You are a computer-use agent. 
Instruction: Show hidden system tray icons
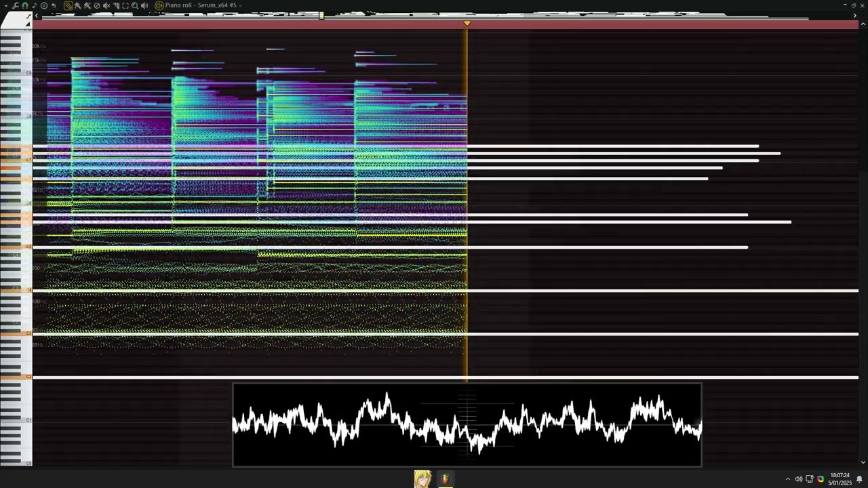pyautogui.click(x=787, y=479)
